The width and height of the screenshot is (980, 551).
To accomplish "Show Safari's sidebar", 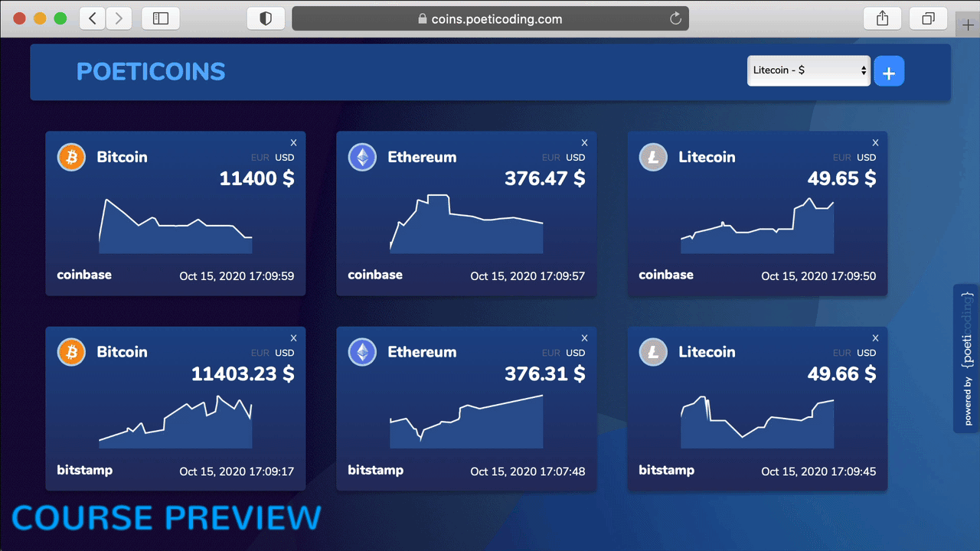I will (x=161, y=19).
